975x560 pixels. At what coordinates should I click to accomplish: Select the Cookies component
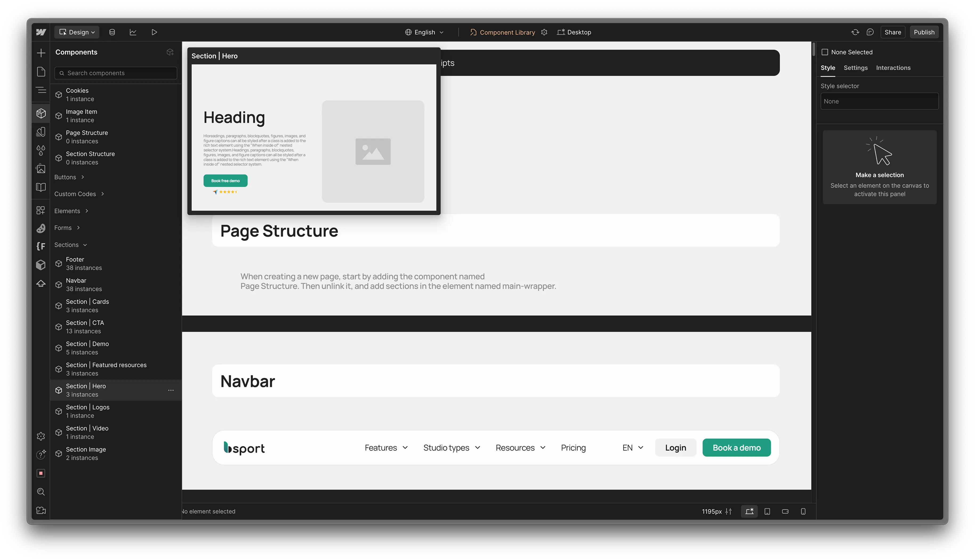(x=115, y=95)
